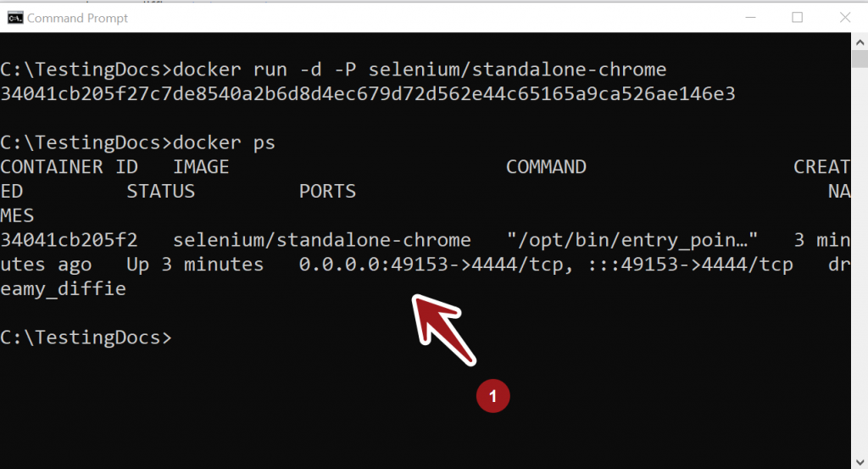Click the scrollbar up arrow
The image size is (868, 469).
[860, 42]
